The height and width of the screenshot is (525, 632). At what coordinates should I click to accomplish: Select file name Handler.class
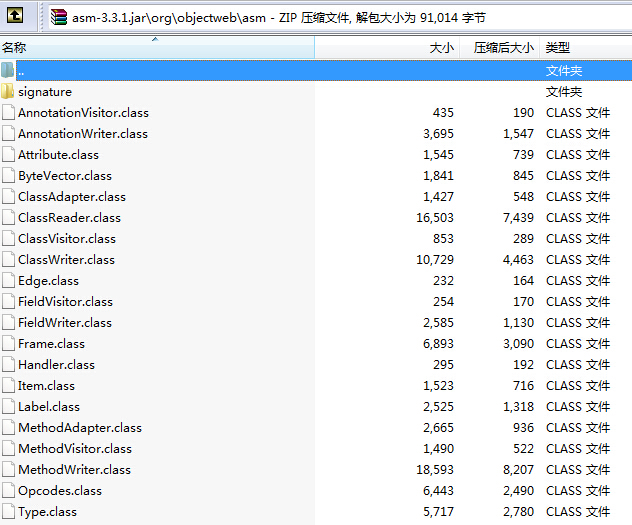pyautogui.click(x=56, y=365)
